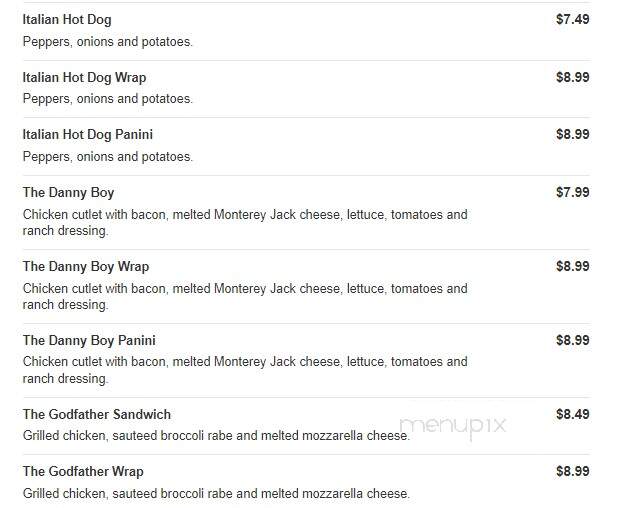Viewport: 632px width, 508px height.
Task: Click the Italian Hot Dog Wrap $8.99 price
Action: coord(572,77)
